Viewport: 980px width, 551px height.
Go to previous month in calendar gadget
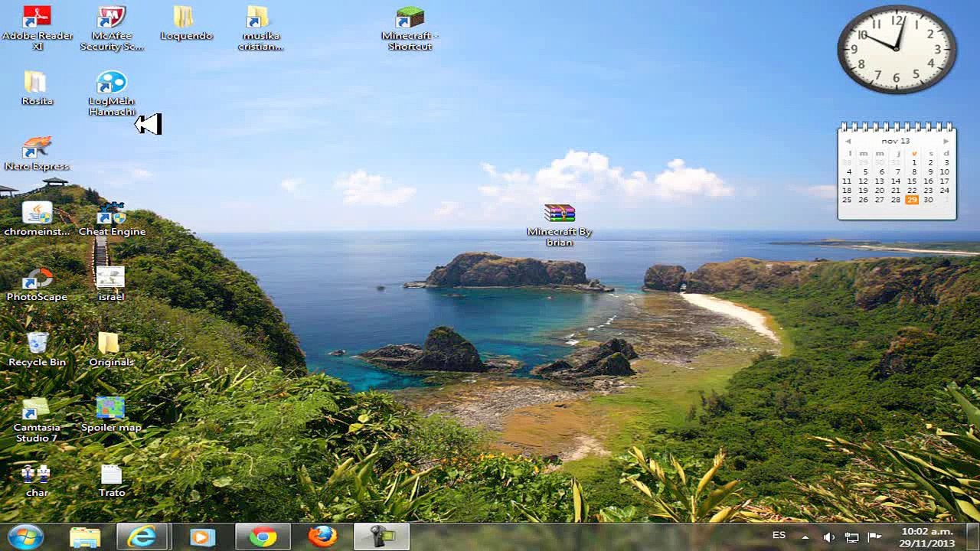(x=848, y=142)
